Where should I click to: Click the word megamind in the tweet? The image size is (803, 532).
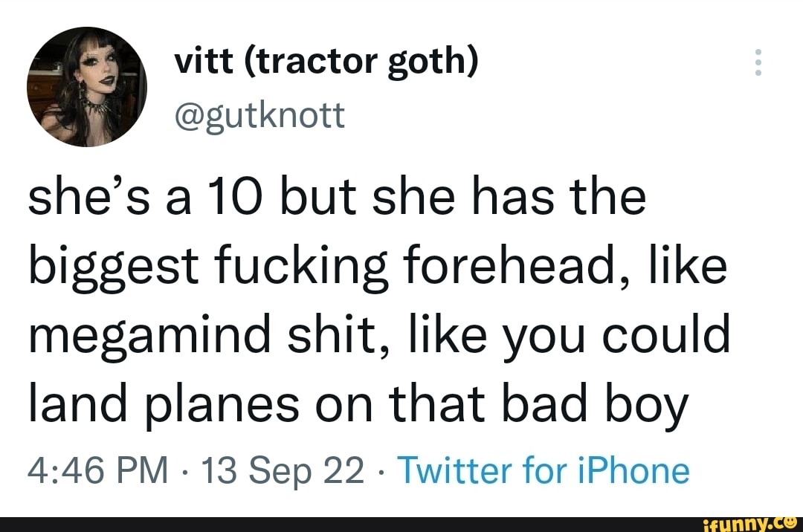[141, 333]
